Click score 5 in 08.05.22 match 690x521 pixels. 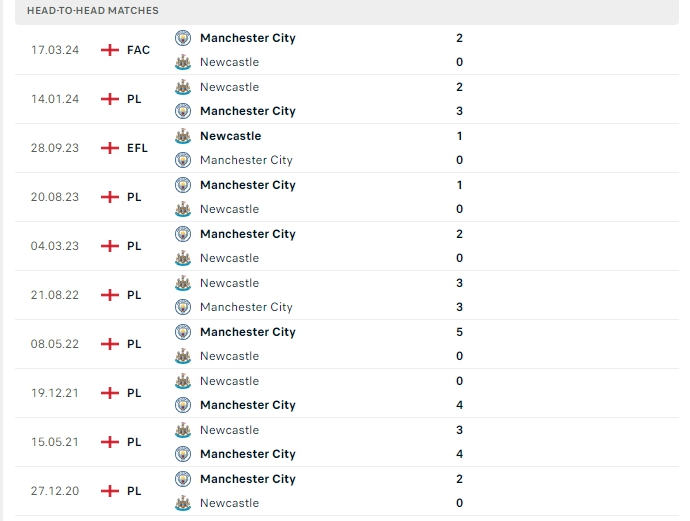459,332
